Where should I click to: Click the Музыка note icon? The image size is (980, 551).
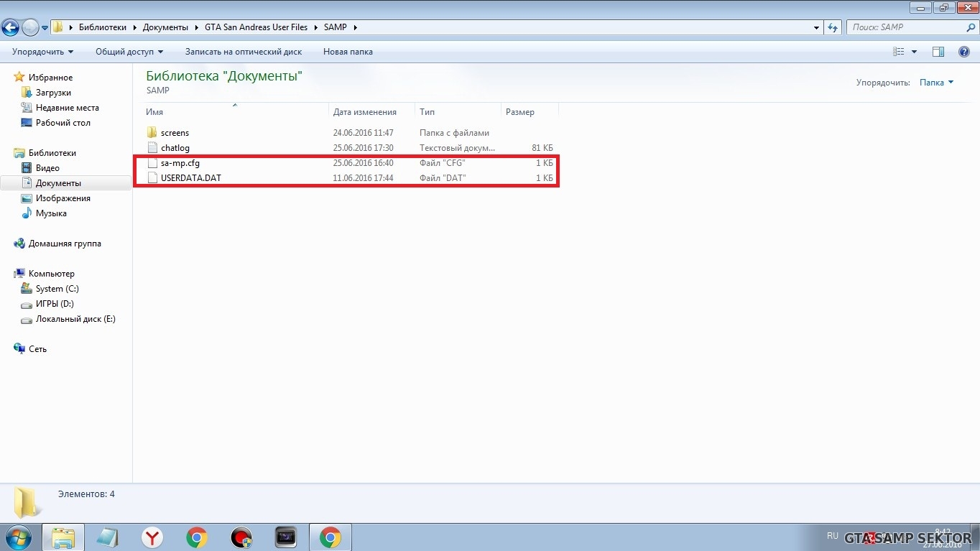[x=27, y=213]
